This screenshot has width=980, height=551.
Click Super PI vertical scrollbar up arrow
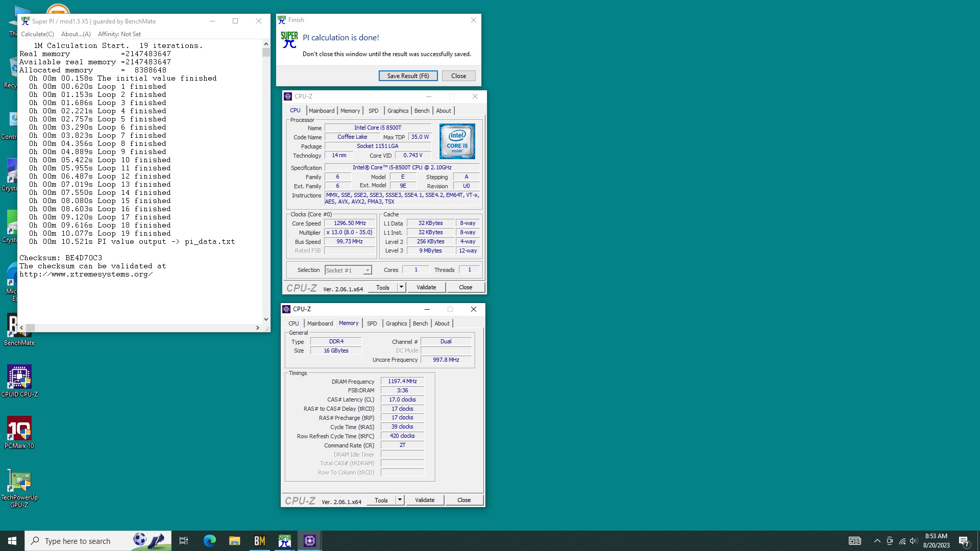tap(266, 44)
